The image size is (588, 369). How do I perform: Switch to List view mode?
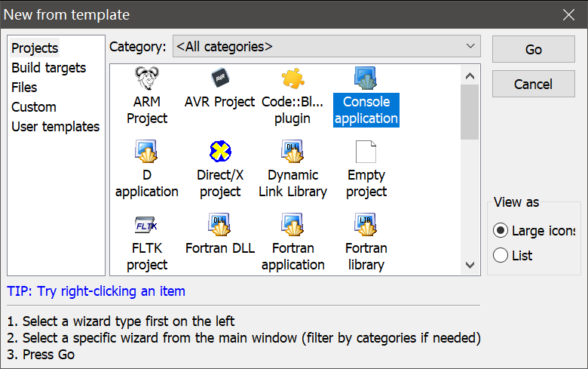[x=501, y=256]
